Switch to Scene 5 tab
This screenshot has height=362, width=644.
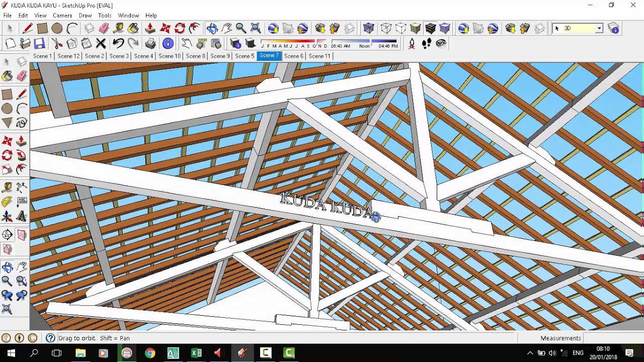pos(245,56)
